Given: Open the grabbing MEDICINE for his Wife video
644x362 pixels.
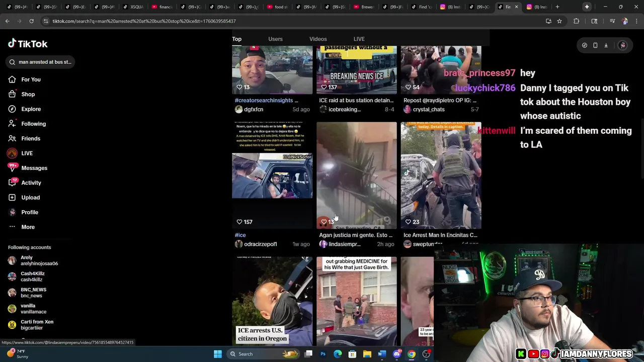Looking at the screenshot, I should (x=357, y=301).
